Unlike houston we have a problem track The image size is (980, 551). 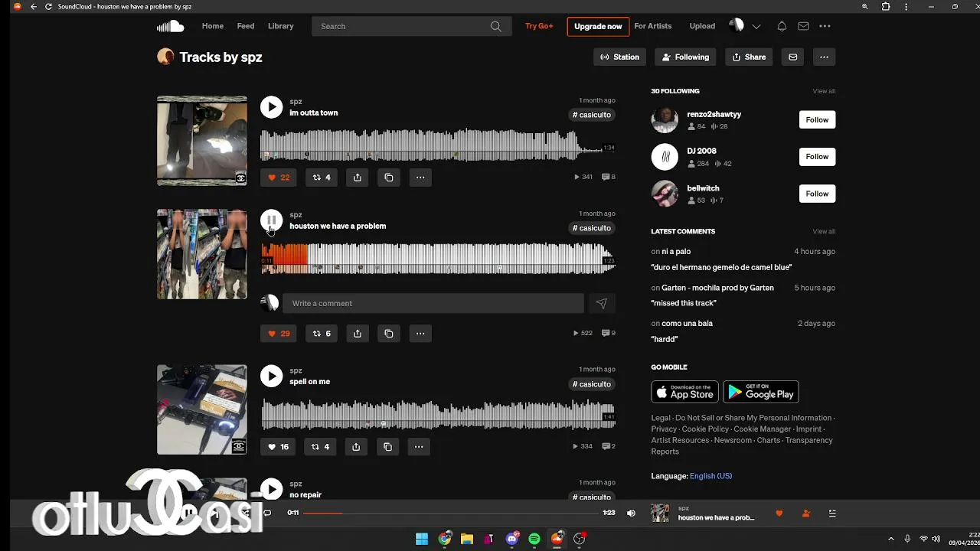[x=279, y=334]
